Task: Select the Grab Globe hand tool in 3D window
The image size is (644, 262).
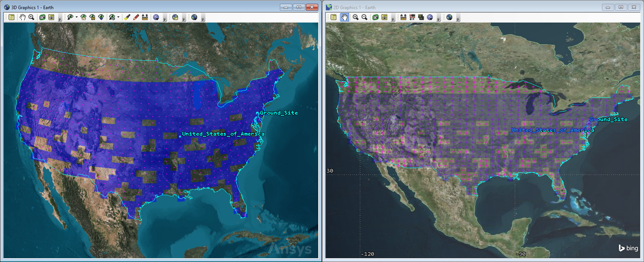Action: (x=23, y=17)
